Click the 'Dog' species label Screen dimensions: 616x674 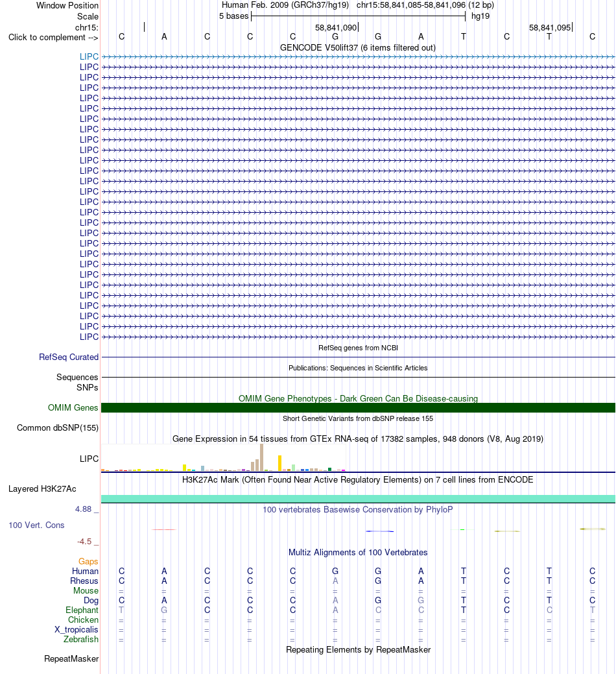91,601
